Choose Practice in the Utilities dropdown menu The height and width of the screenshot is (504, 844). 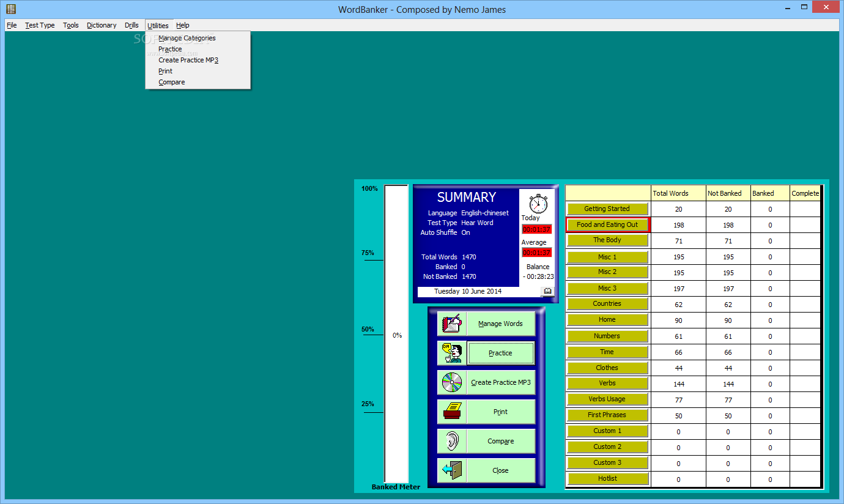point(198,49)
